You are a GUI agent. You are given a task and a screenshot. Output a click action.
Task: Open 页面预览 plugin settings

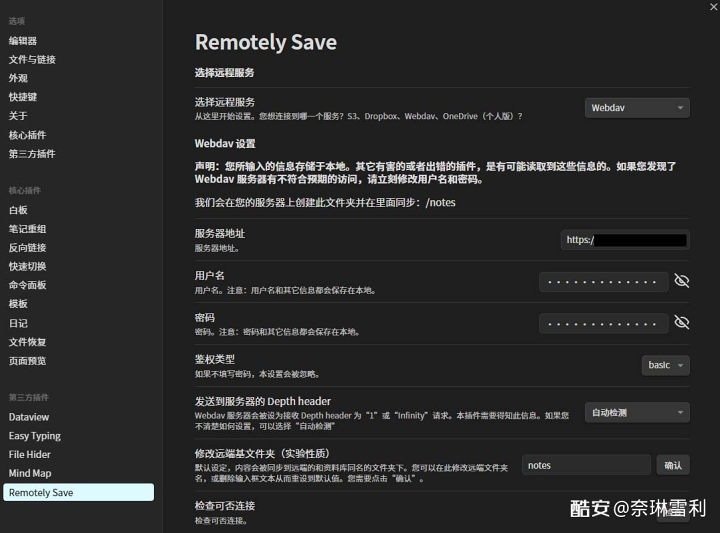pyautogui.click(x=28, y=361)
